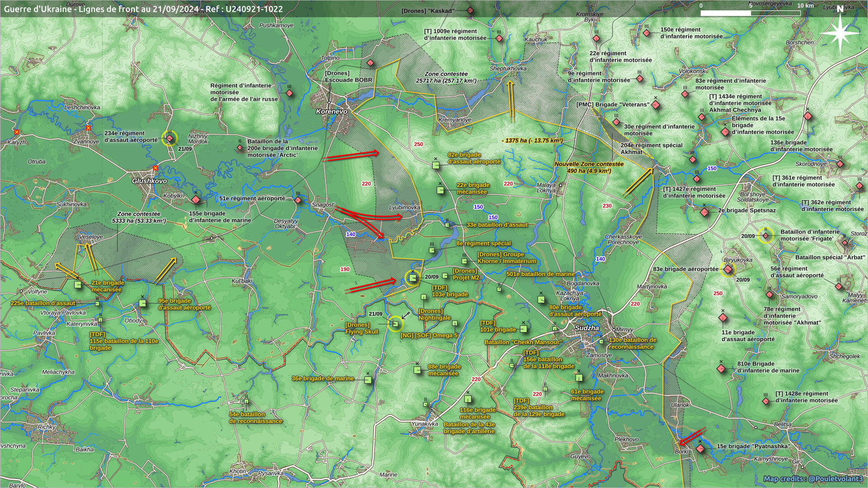
Task: Click the red attack arrow near Borki
Action: pyautogui.click(x=692, y=436)
